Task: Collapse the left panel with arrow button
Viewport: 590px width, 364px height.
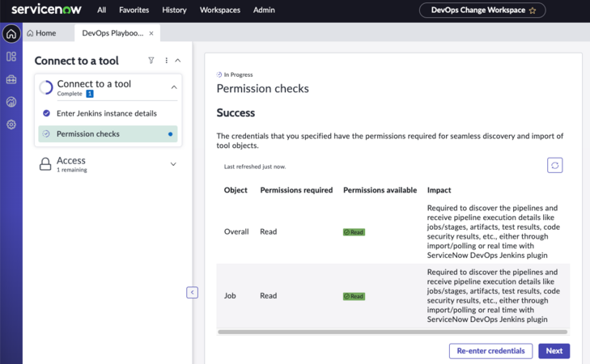Action: pyautogui.click(x=192, y=292)
